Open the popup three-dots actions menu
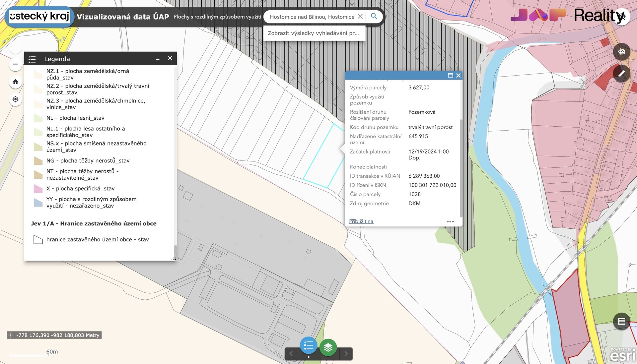The height and width of the screenshot is (364, 637). [450, 221]
